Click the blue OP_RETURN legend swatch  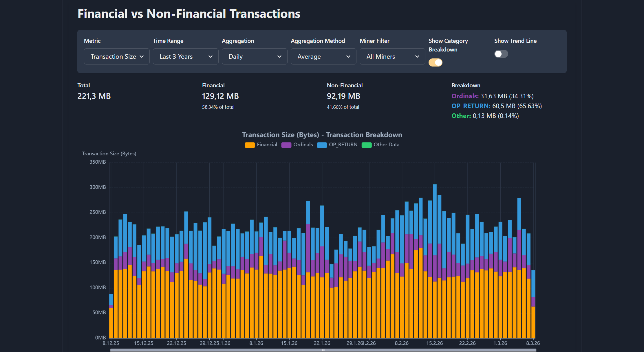(322, 145)
